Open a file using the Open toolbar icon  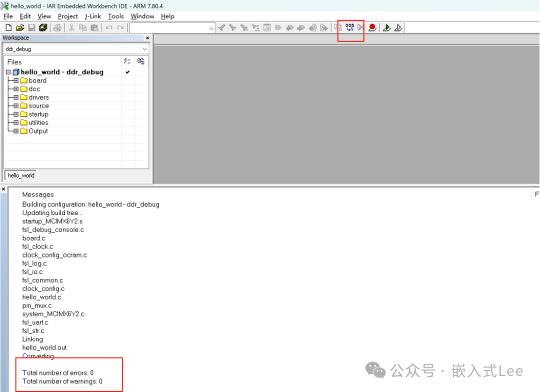[19, 27]
